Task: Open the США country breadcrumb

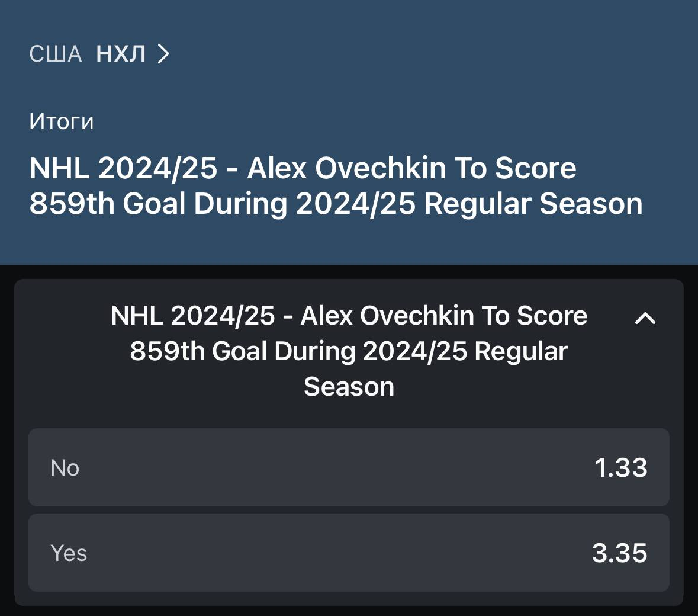Action: point(56,54)
